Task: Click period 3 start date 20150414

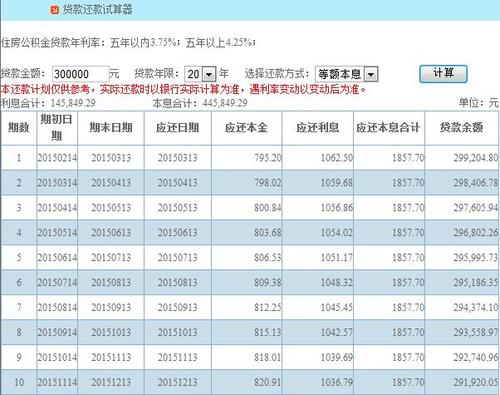Action: (x=57, y=208)
